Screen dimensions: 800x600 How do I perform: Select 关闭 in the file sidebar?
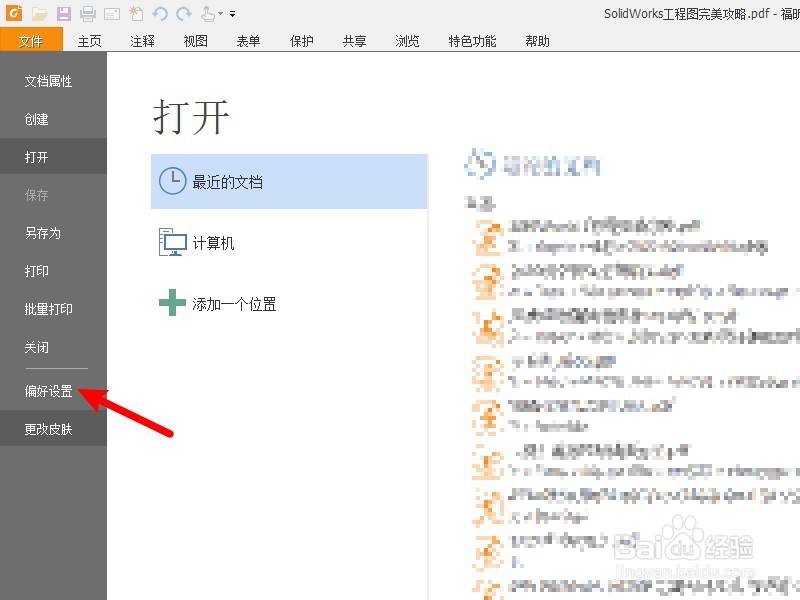tap(54, 347)
